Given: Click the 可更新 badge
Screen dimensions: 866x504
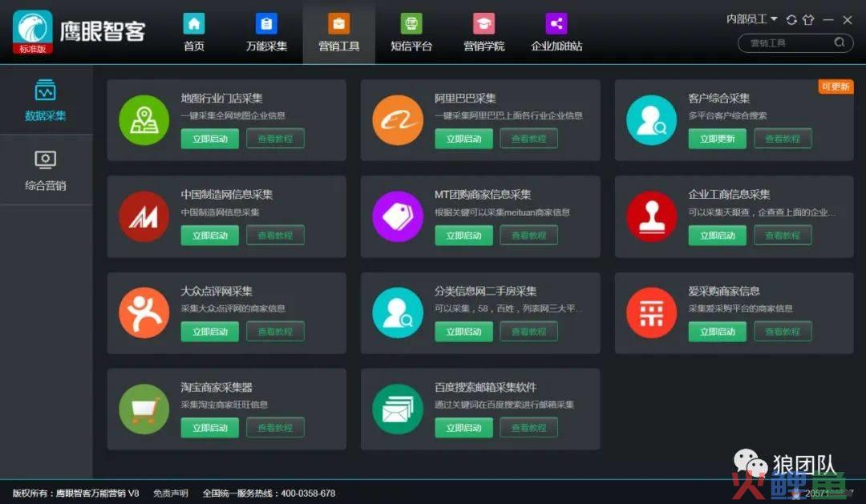Looking at the screenshot, I should pyautogui.click(x=835, y=87).
